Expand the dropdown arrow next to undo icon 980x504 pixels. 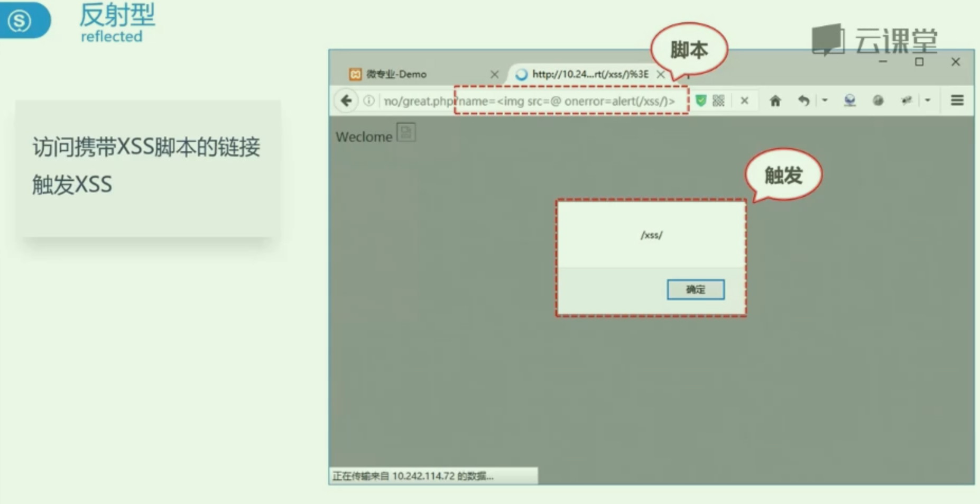click(825, 100)
